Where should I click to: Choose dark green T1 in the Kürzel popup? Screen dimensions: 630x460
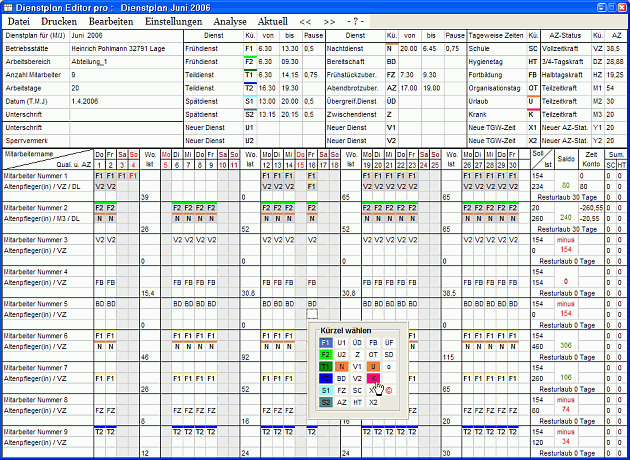point(325,367)
